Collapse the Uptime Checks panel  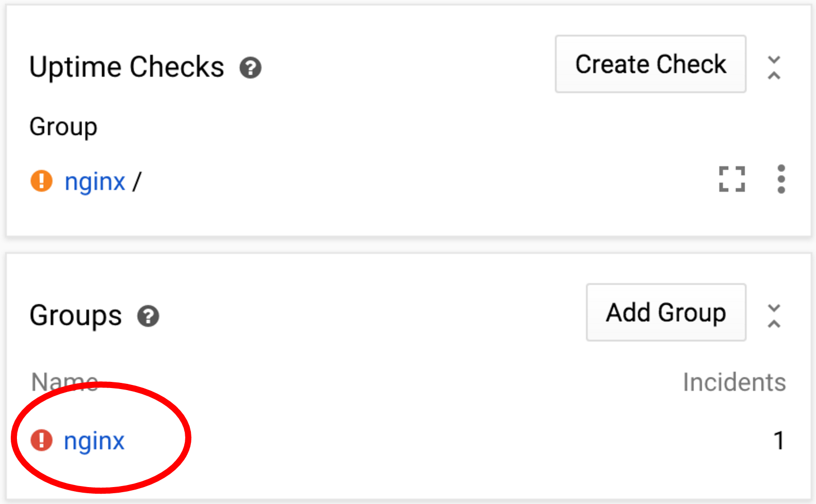(x=774, y=68)
